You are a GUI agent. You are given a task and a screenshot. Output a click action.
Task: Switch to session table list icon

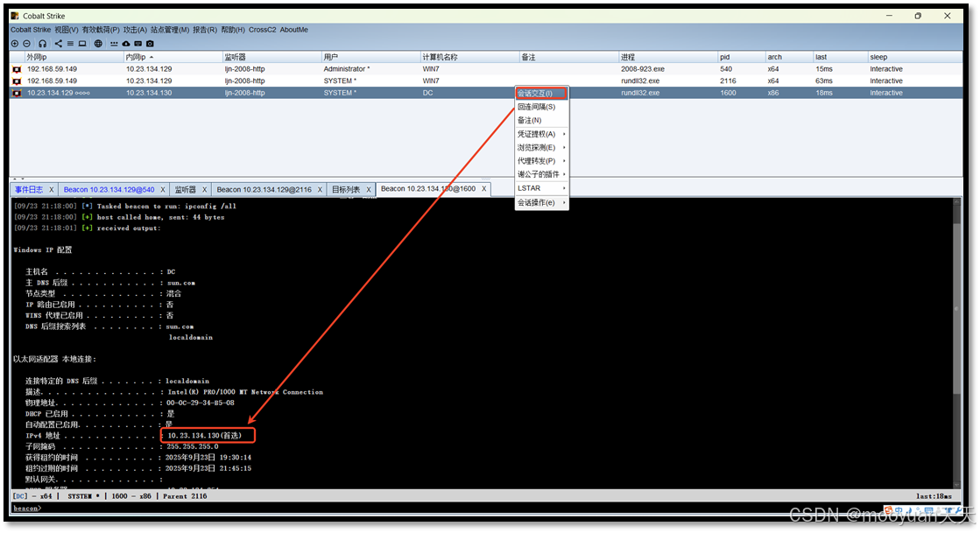(70, 44)
